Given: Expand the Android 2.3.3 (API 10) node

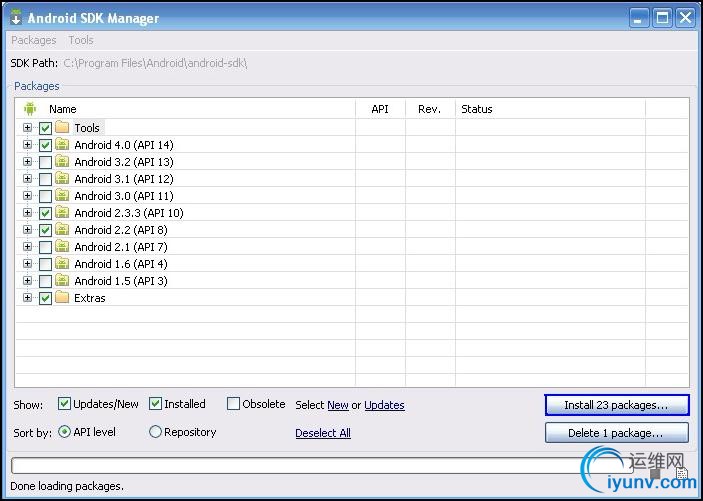Looking at the screenshot, I should [x=27, y=213].
